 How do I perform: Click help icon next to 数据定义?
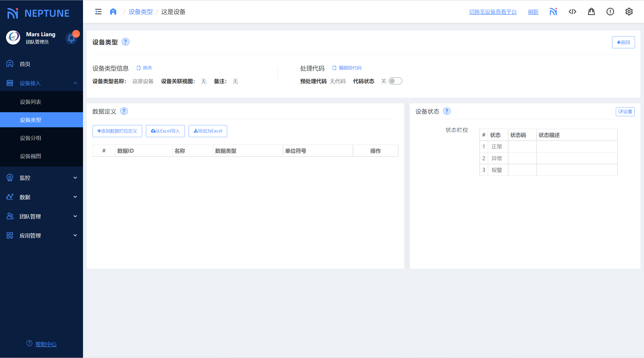(124, 111)
